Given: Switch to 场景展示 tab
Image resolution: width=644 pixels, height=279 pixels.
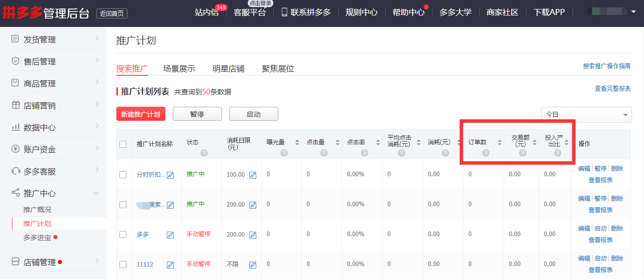Looking at the screenshot, I should pos(179,69).
